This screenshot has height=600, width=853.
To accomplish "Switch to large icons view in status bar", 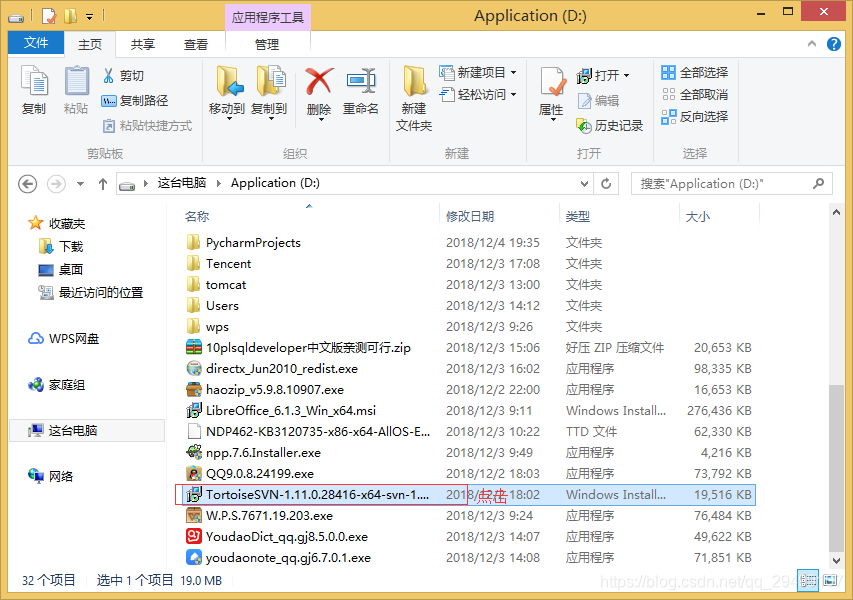I will (x=830, y=580).
